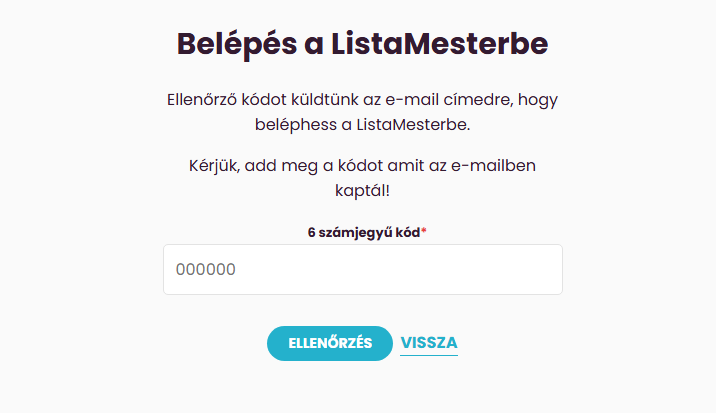This screenshot has height=413, width=716.
Task: Follow the VISSZA link
Action: (x=429, y=343)
